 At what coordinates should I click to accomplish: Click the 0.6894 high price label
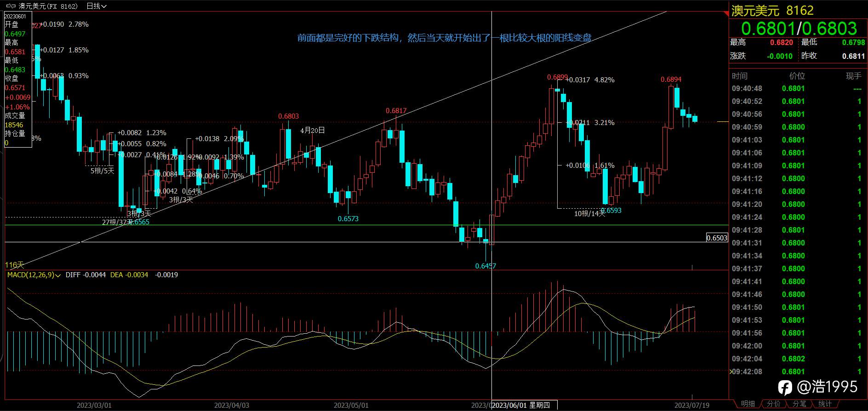(671, 80)
